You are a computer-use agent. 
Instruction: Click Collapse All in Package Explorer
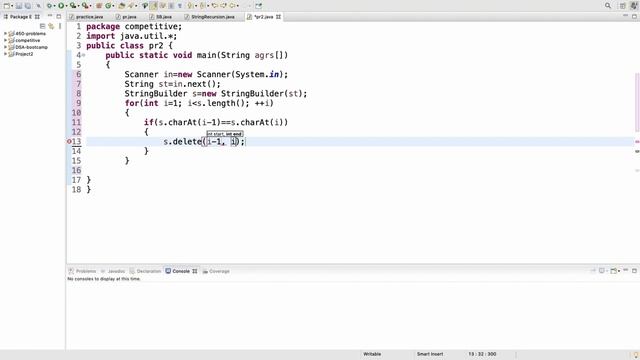42,26
